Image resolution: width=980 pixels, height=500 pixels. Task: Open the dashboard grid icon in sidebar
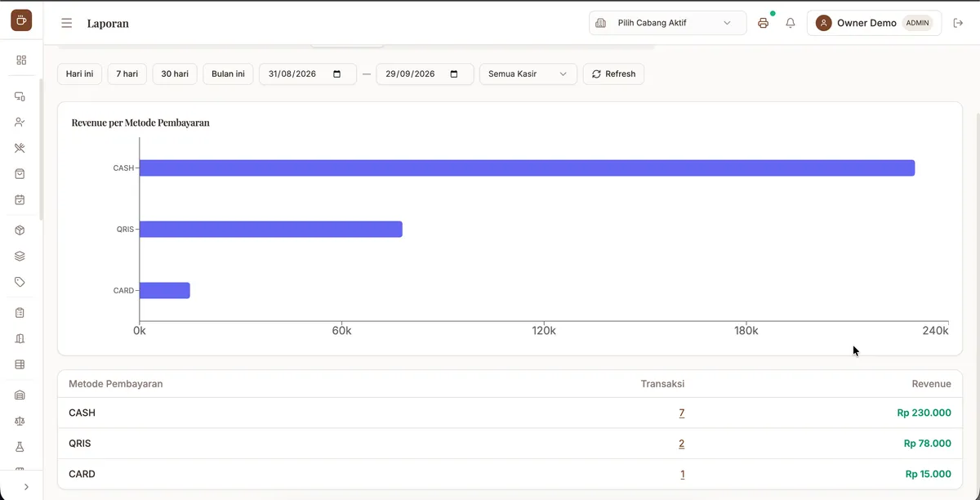[x=20, y=60]
